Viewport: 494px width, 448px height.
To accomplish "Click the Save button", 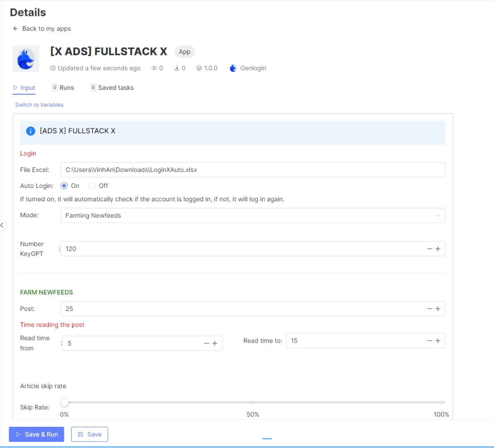I will (90, 434).
